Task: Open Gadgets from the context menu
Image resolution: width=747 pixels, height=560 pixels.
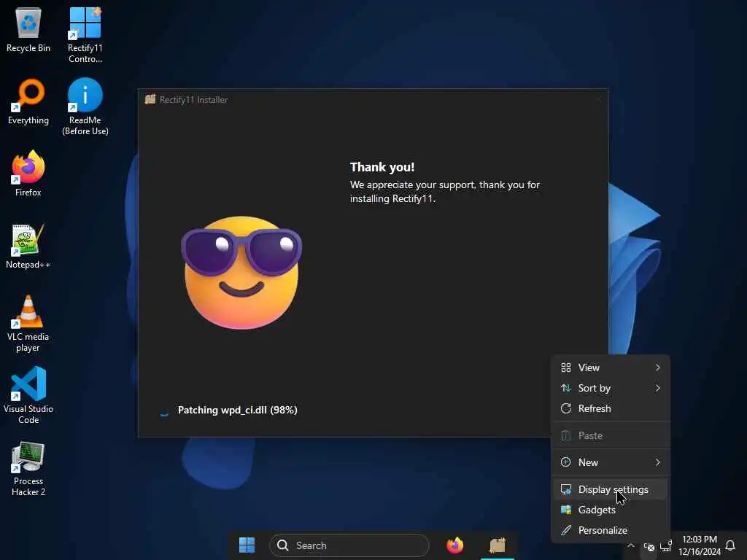Action: click(x=611, y=510)
